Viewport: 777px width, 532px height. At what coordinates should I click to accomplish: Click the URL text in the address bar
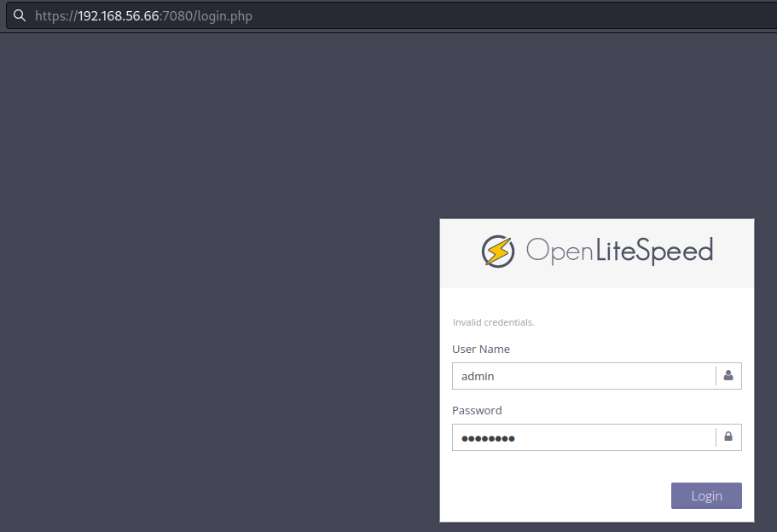tap(143, 16)
